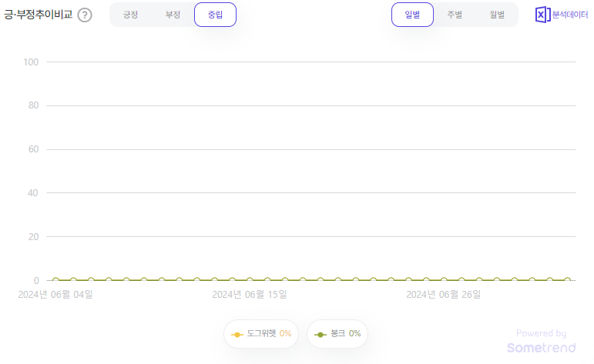Click the yellow 도그위햇 legend marker
The height and width of the screenshot is (364, 594).
[x=237, y=335]
